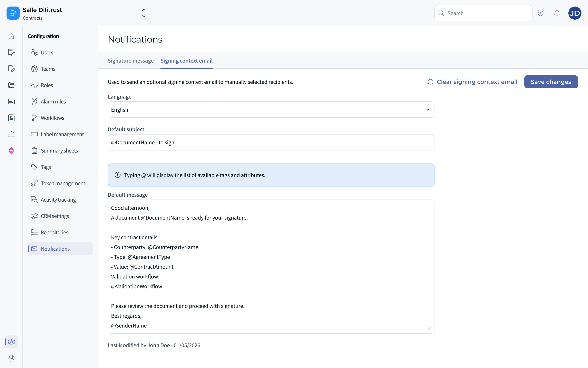Click 'Last Modified by John Doe' text
This screenshot has height=368, width=588.
pyautogui.click(x=139, y=345)
